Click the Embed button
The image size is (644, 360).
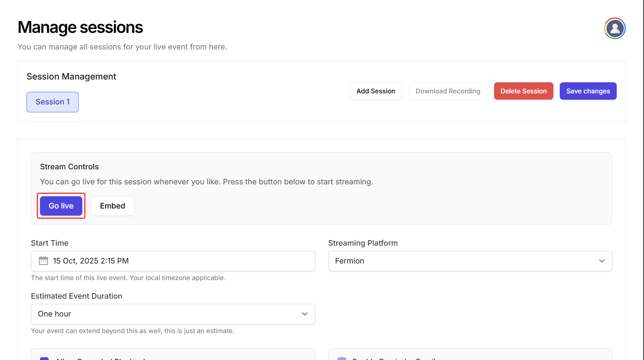(112, 206)
